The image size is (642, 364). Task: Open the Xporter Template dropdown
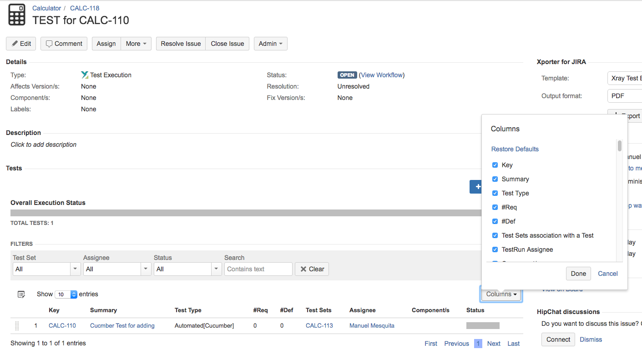coord(625,78)
